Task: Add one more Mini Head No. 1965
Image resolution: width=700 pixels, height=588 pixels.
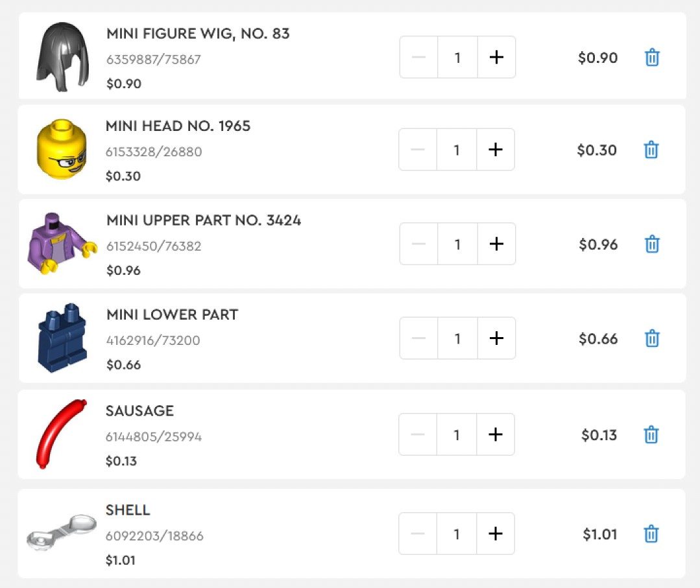Action: pos(495,150)
